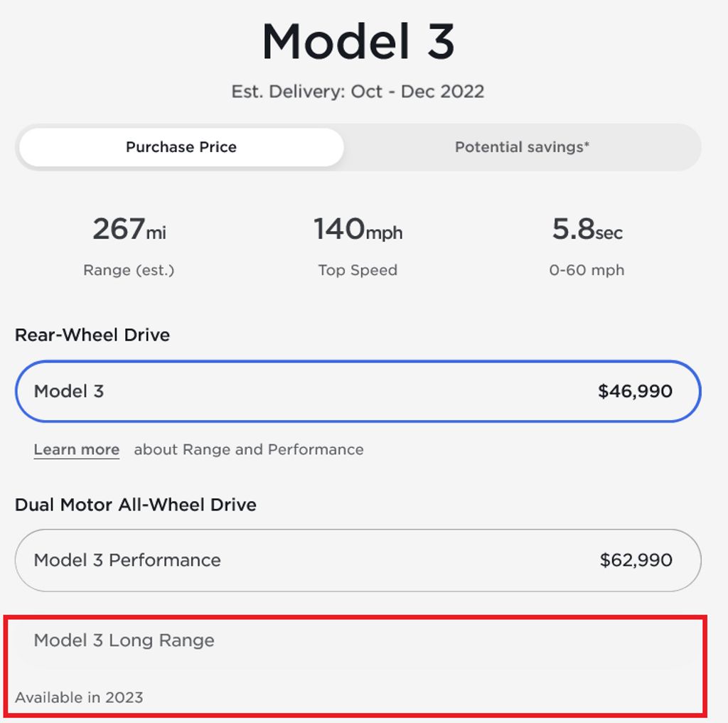
Task: Click the Est. Delivery Oct - Dec 2022 text
Action: (358, 92)
